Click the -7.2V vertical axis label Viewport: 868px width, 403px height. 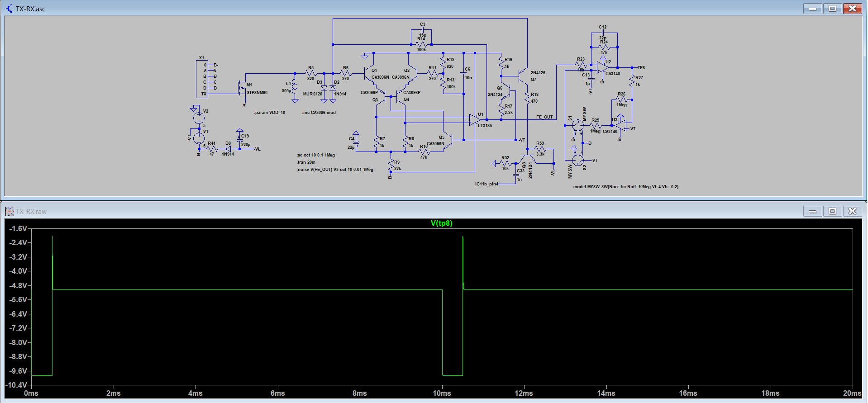[18, 328]
